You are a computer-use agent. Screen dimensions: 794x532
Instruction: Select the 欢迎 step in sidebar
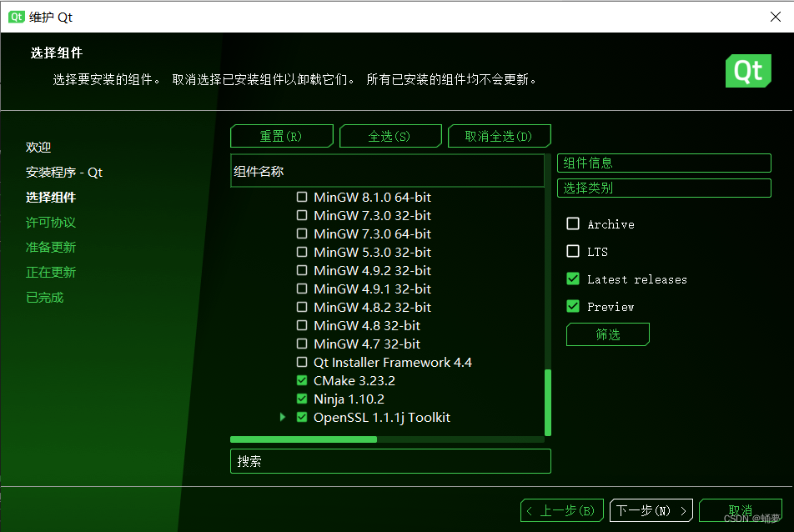click(38, 148)
